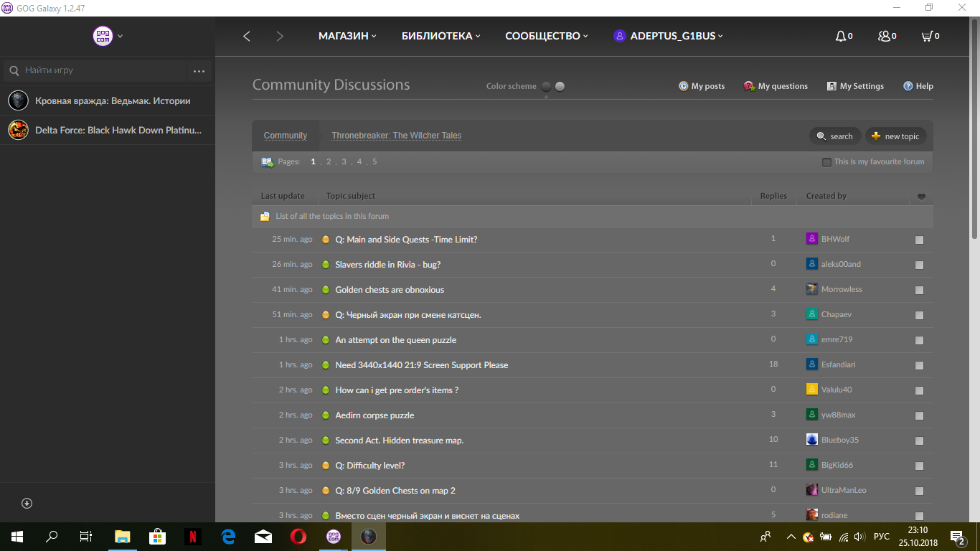
Task: Click the page vertical scrollbar
Action: pyautogui.click(x=974, y=129)
